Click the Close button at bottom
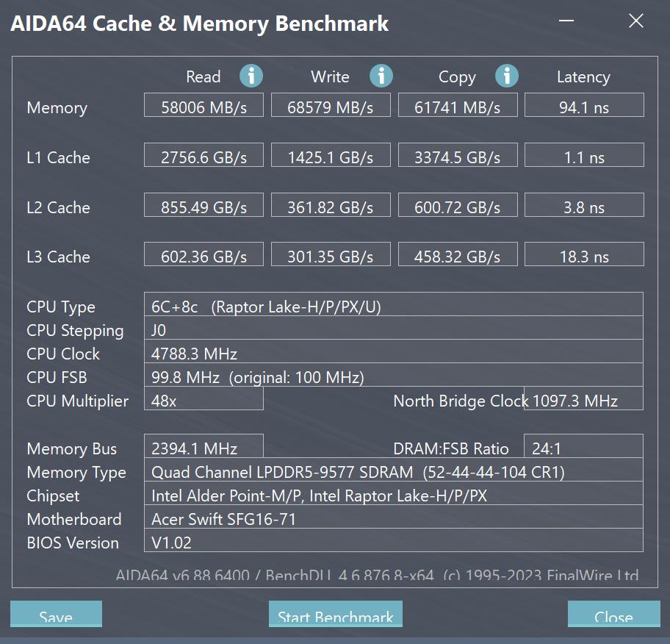 [613, 616]
